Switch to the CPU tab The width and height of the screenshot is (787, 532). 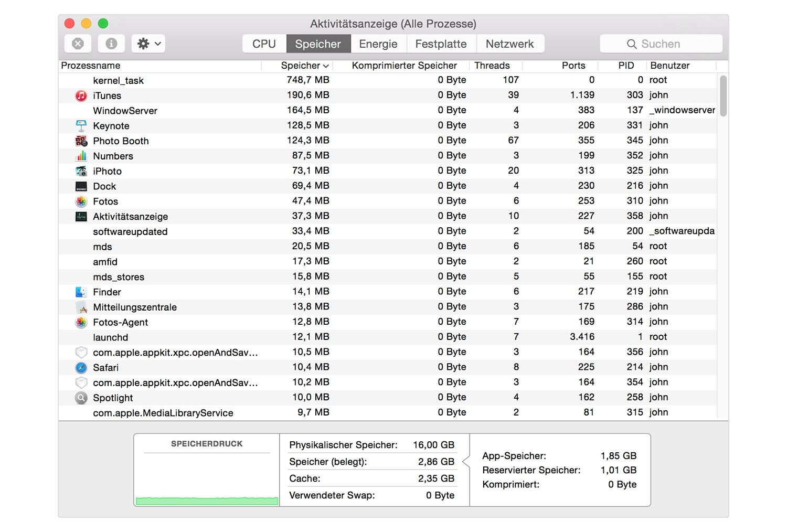click(x=264, y=44)
